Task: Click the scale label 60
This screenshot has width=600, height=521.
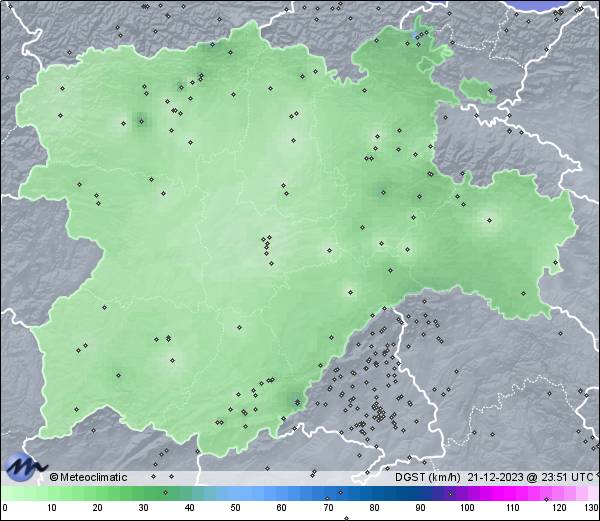Action: (282, 508)
